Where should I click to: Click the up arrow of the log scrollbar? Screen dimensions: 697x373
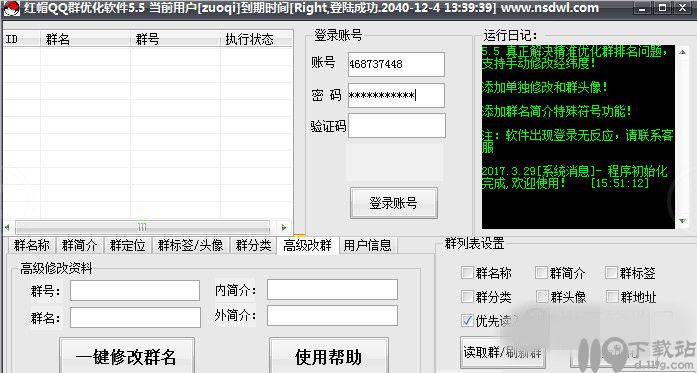click(x=682, y=52)
